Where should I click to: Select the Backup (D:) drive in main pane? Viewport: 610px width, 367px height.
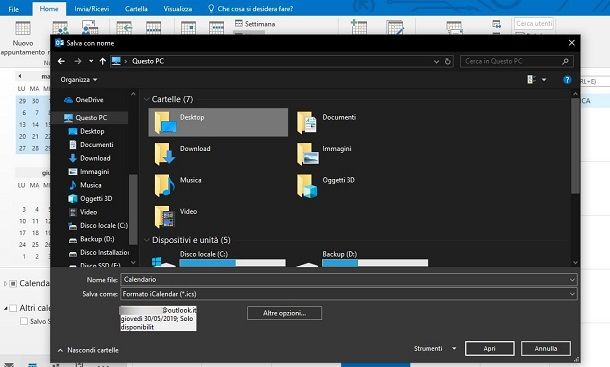pos(362,258)
